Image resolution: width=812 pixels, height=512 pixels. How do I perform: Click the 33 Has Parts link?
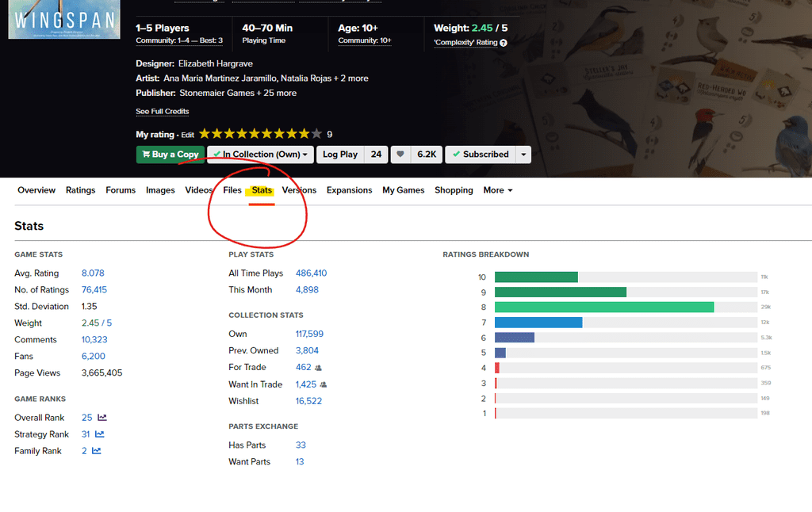coord(301,445)
